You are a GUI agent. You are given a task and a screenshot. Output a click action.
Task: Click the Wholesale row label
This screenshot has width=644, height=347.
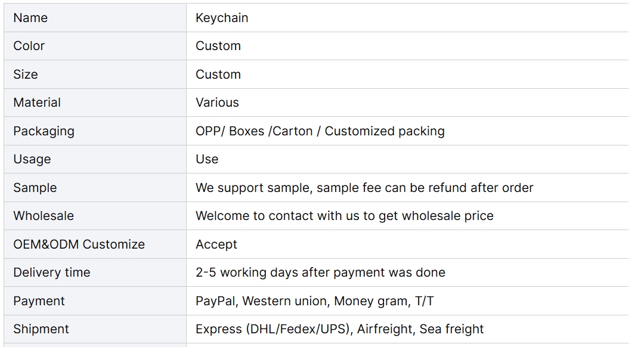tap(44, 216)
